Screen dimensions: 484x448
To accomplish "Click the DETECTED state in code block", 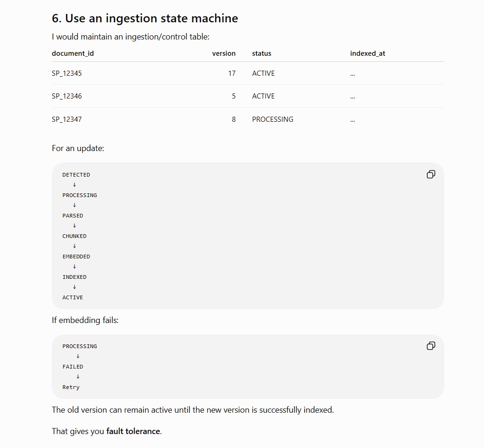I will tap(76, 175).
